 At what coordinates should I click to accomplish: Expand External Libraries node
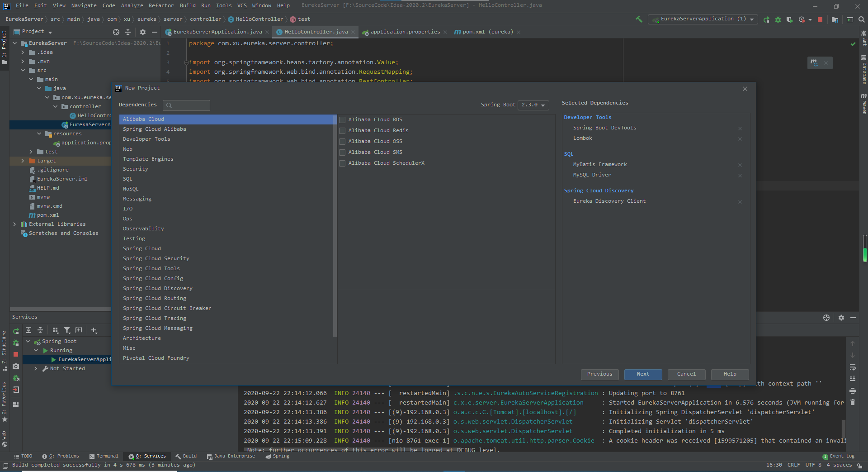point(14,224)
